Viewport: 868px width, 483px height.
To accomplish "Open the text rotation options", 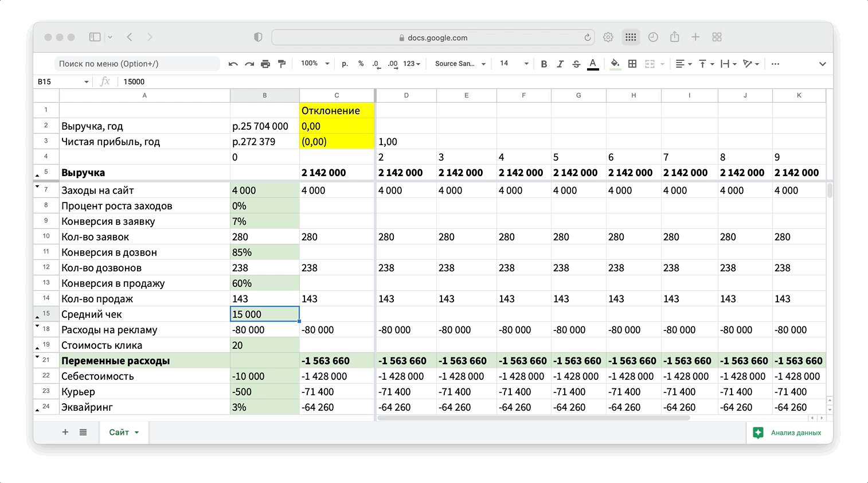I will 750,64.
